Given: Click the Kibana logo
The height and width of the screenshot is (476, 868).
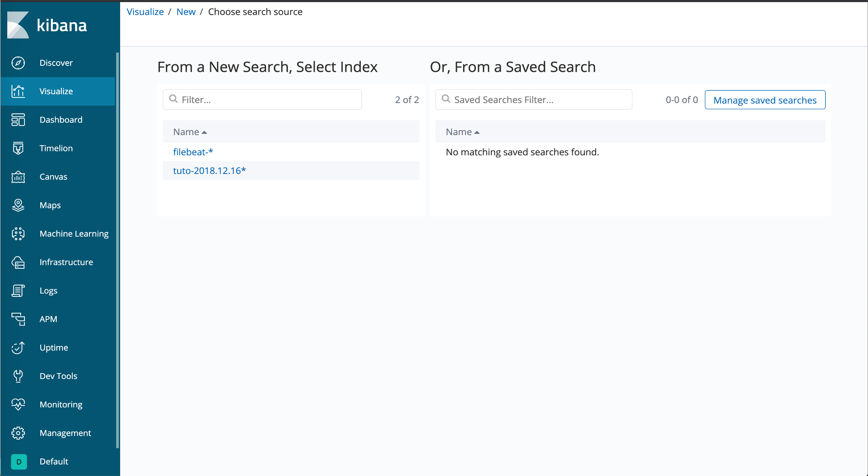Looking at the screenshot, I should 47,25.
